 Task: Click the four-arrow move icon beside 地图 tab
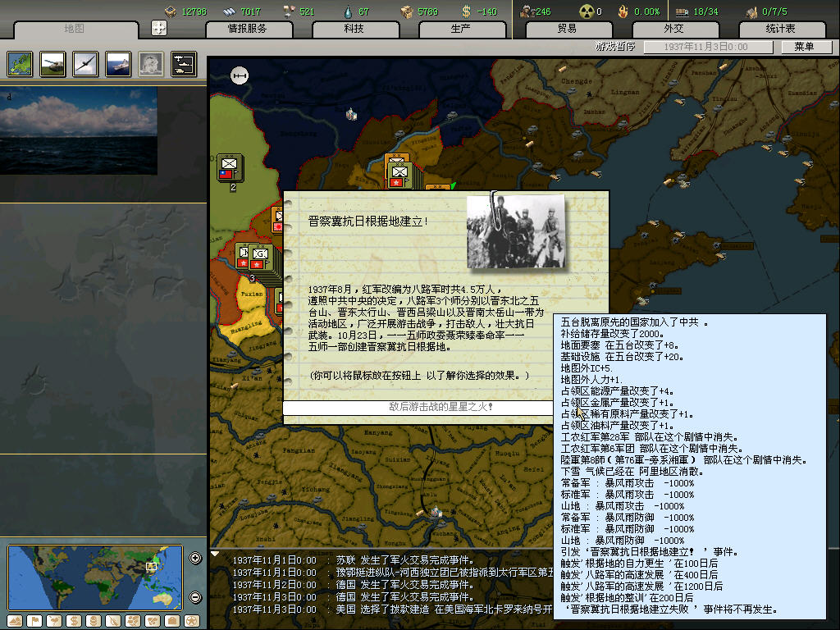(x=159, y=29)
